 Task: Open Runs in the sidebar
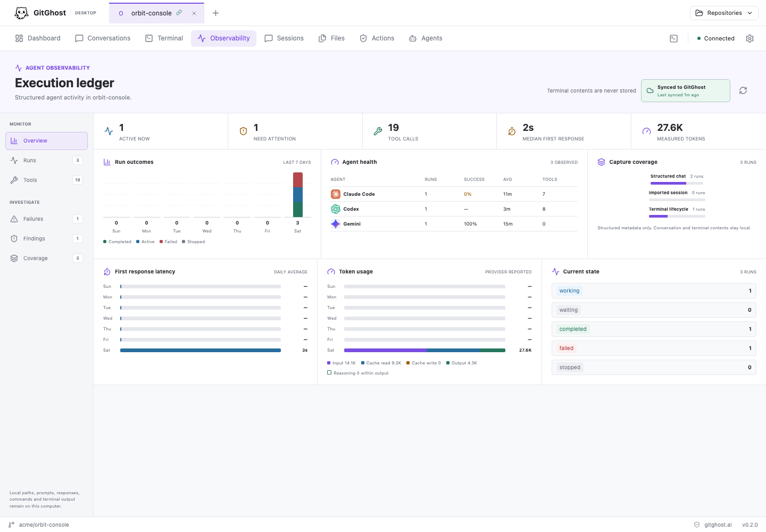click(x=46, y=161)
